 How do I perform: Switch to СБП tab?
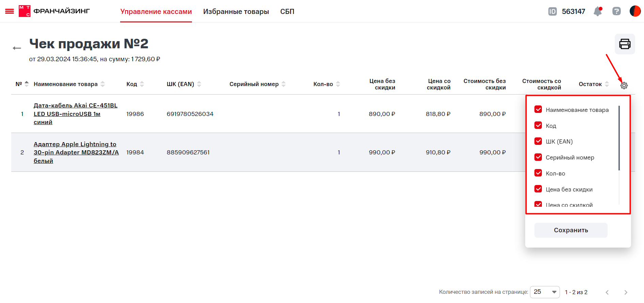[x=287, y=12]
